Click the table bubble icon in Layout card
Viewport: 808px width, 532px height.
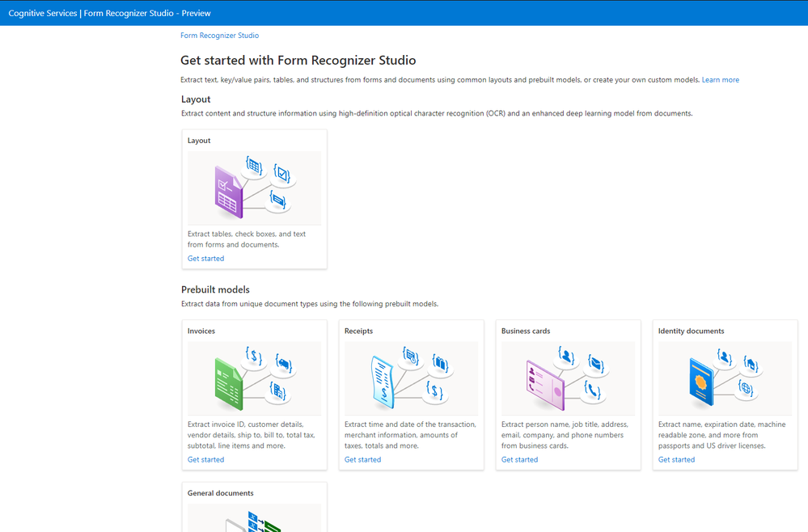253,167
